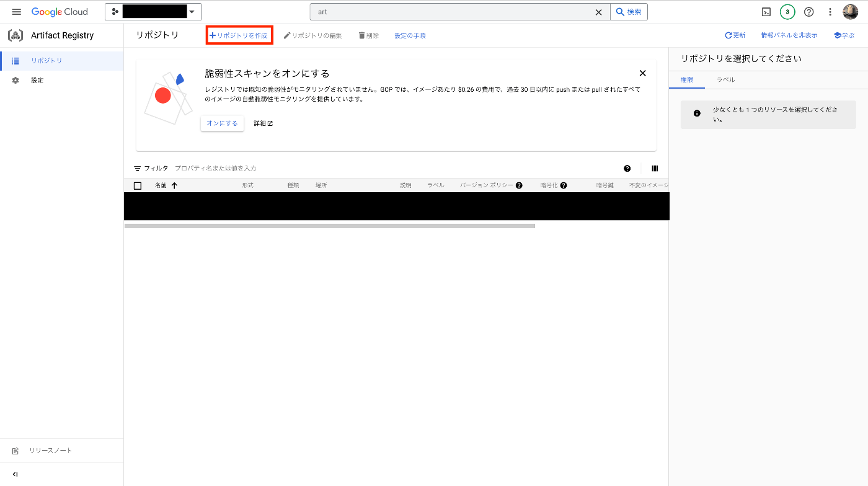
Task: Select 設定 in the left sidebar
Action: 62,81
